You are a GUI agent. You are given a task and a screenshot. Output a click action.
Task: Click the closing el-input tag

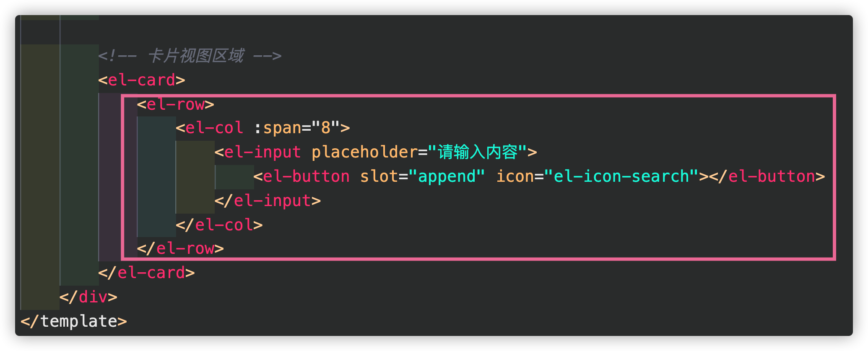click(x=268, y=201)
